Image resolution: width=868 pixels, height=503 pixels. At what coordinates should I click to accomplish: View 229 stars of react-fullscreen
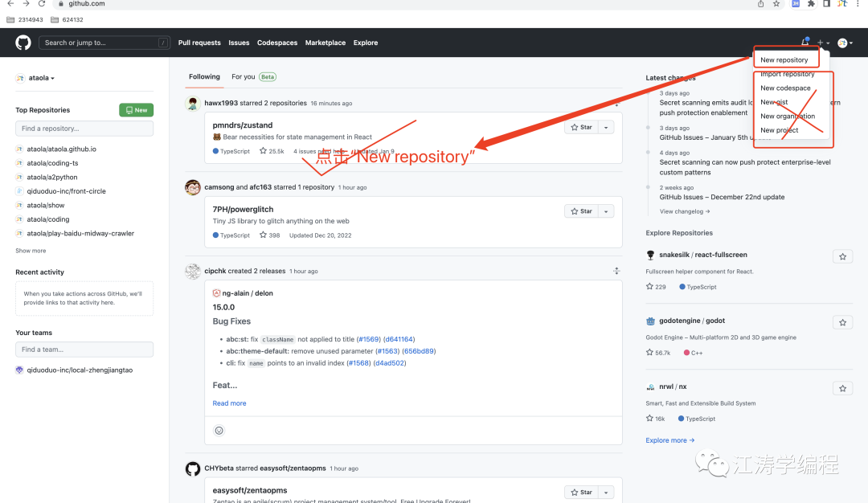[656, 287]
